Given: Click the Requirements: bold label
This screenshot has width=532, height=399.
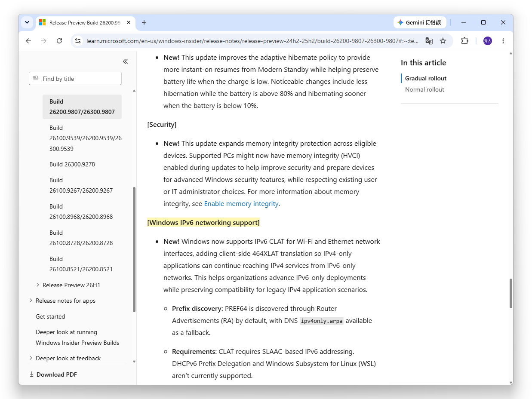Looking at the screenshot, I should [194, 352].
